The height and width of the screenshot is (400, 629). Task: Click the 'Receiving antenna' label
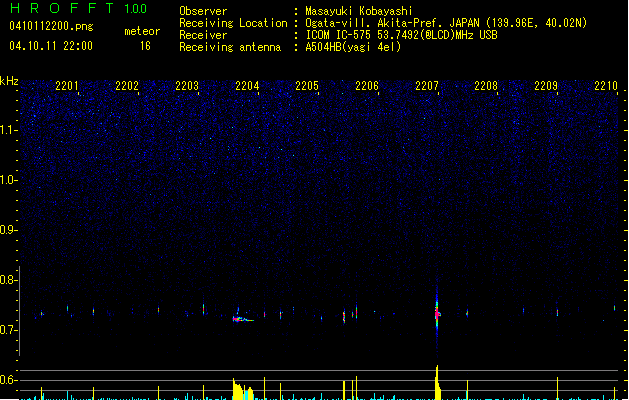pyautogui.click(x=230, y=47)
